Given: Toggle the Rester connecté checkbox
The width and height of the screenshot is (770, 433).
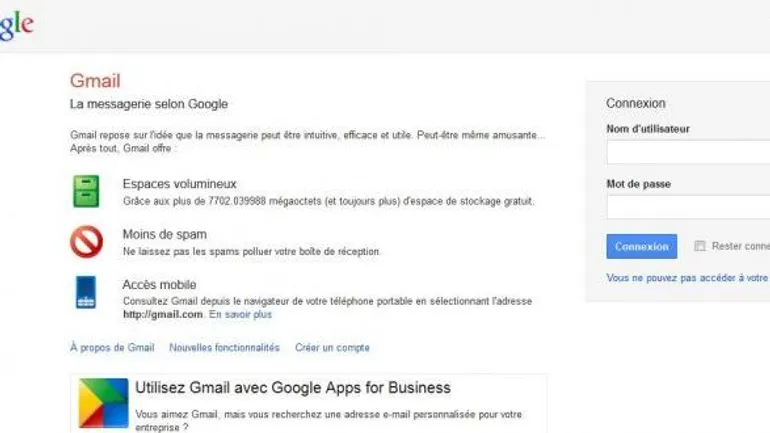Looking at the screenshot, I should click(x=700, y=246).
